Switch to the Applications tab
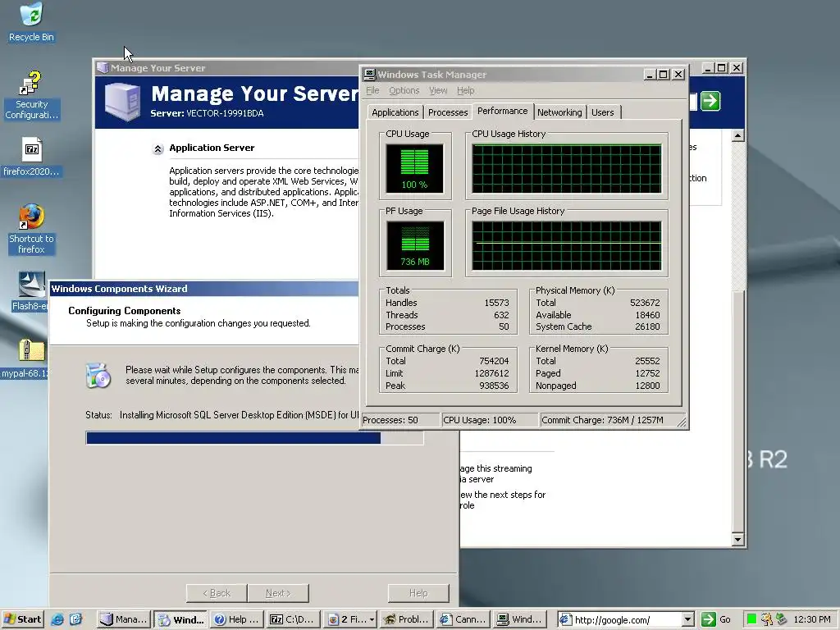This screenshot has height=630, width=840. click(395, 112)
